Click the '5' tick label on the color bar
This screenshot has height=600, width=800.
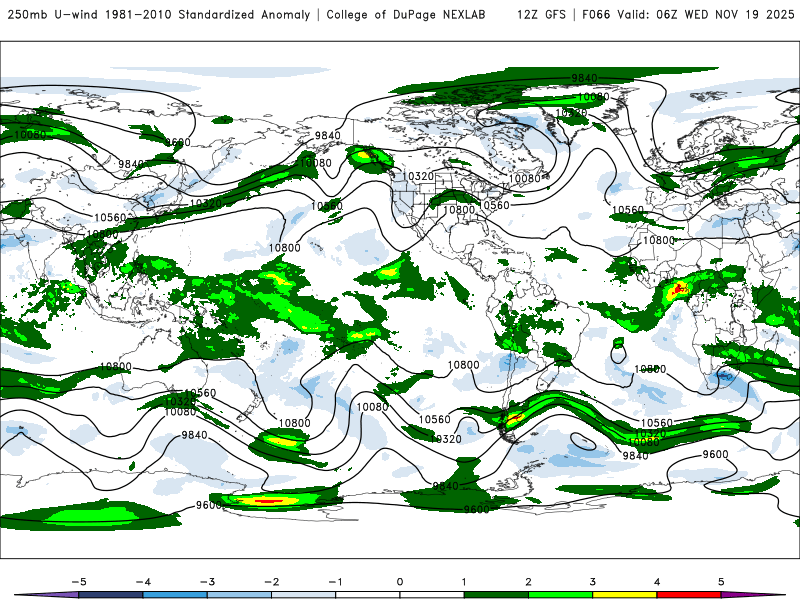tap(721, 582)
